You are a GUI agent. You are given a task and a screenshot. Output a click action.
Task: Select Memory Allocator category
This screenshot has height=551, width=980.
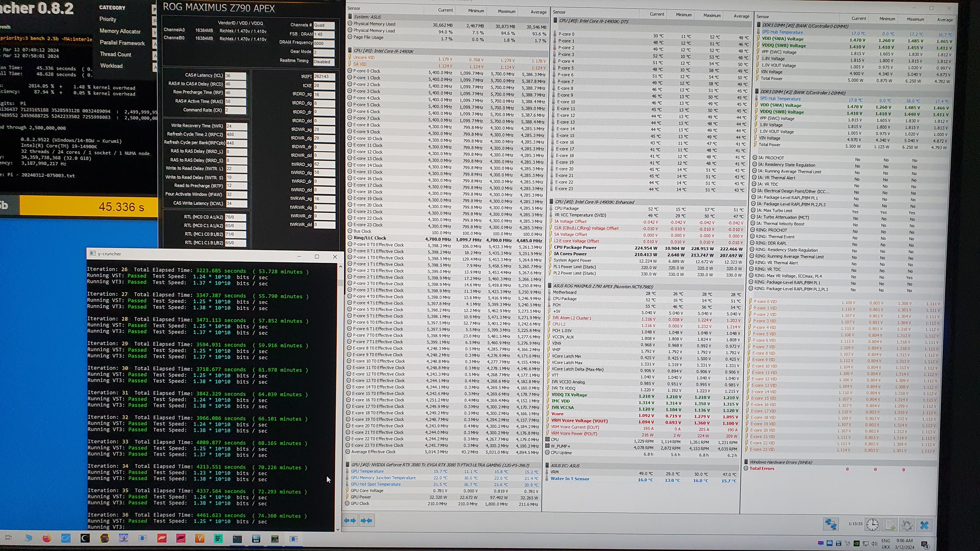120,31
